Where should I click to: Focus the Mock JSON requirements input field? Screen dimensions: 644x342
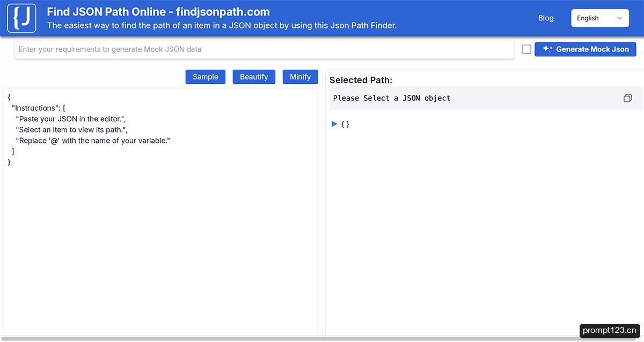click(264, 49)
